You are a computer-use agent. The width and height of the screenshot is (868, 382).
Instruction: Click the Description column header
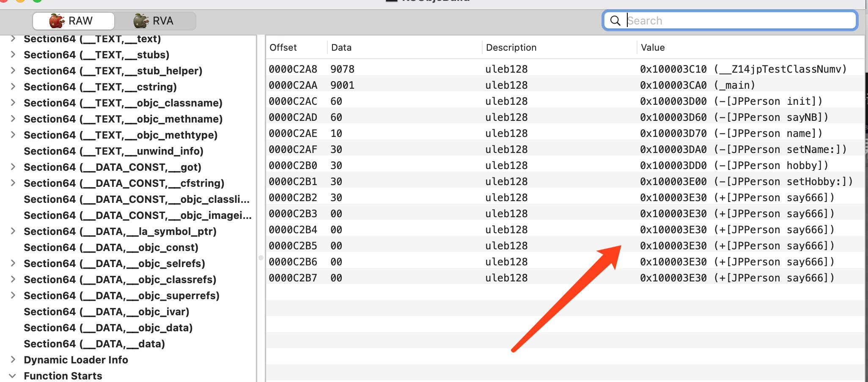tap(511, 47)
